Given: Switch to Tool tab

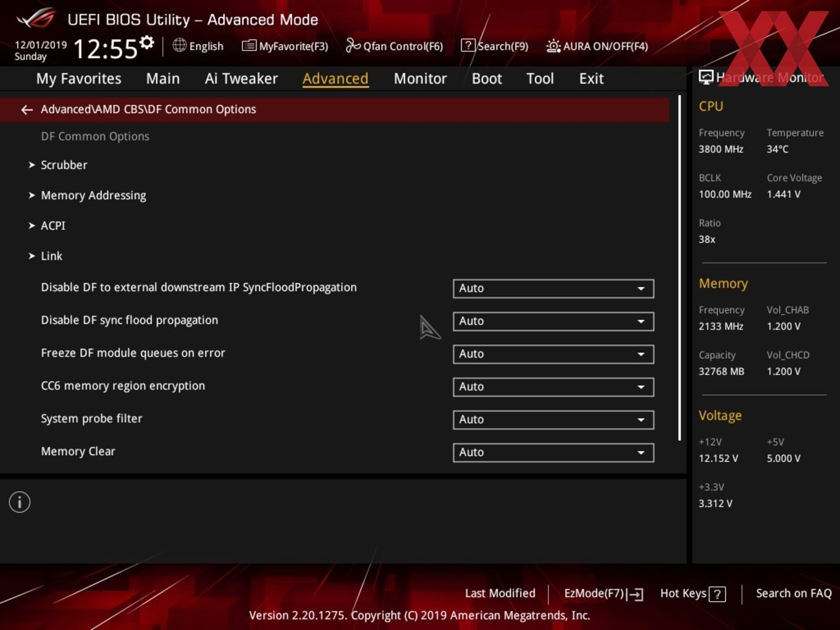Looking at the screenshot, I should click(540, 79).
